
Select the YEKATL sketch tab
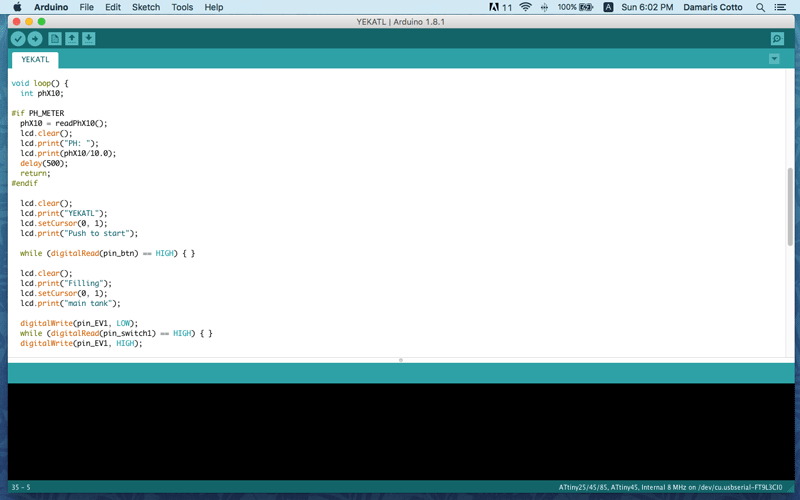[35, 60]
